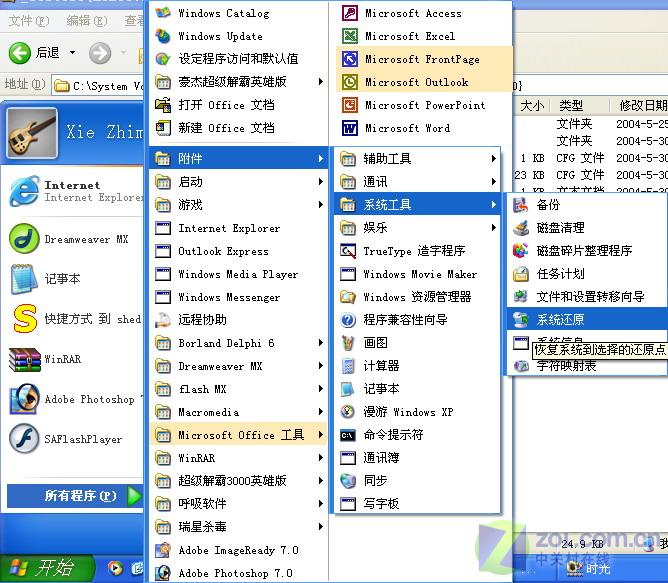The height and width of the screenshot is (583, 668).
Task: Open 记事本 in accessories menu
Action: 417,389
